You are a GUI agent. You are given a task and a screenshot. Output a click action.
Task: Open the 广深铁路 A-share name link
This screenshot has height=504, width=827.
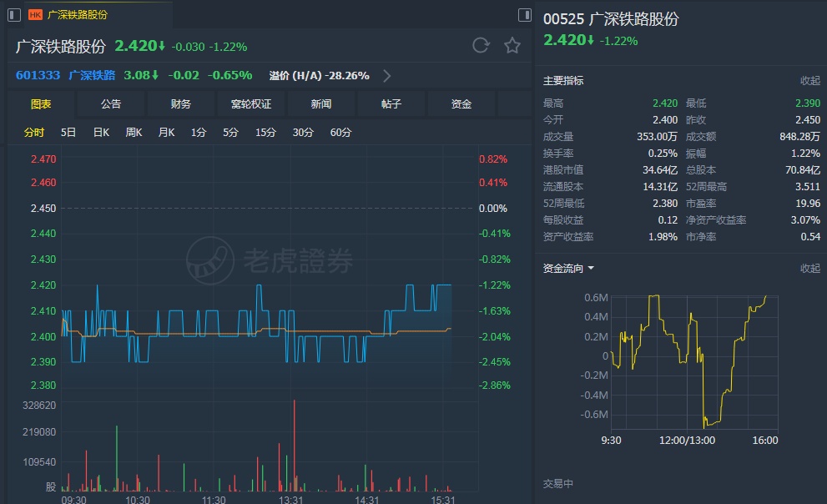point(92,75)
